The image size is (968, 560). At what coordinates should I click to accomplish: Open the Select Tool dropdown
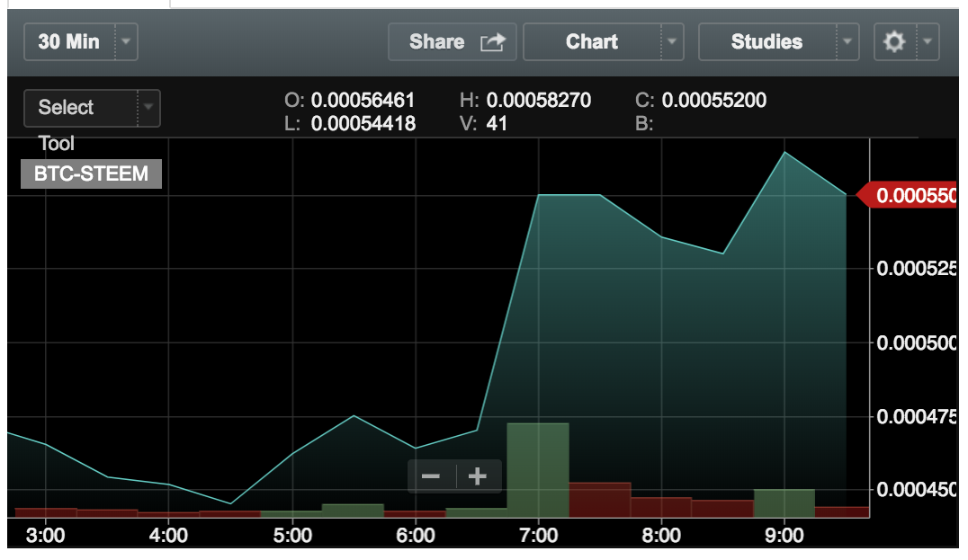(x=92, y=108)
